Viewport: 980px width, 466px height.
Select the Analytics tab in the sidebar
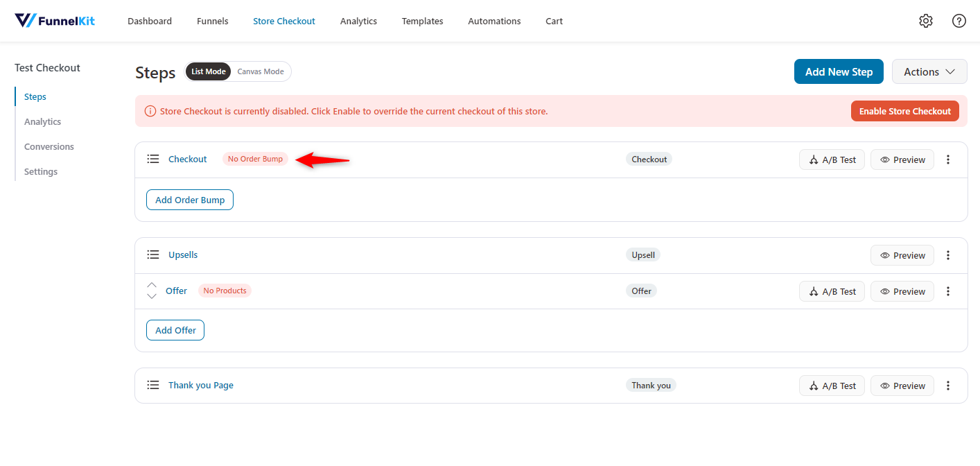point(43,121)
